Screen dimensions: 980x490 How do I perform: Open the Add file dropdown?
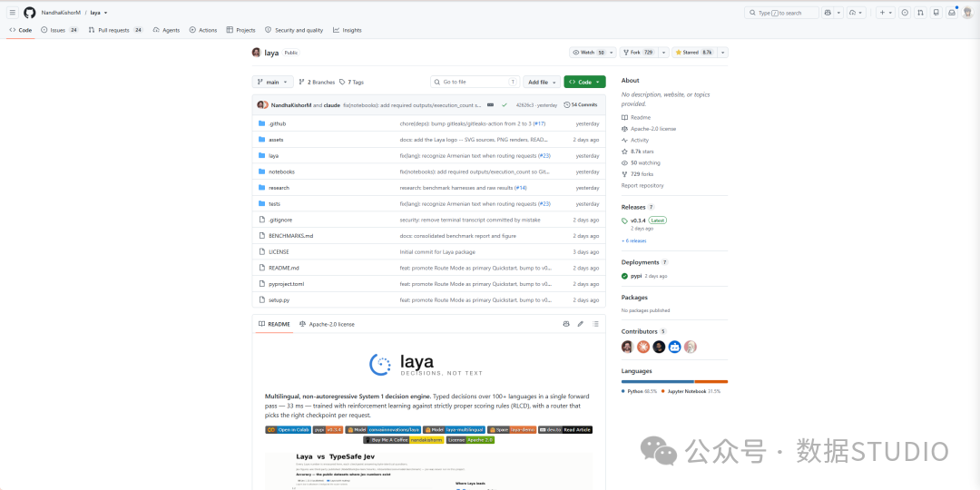542,82
